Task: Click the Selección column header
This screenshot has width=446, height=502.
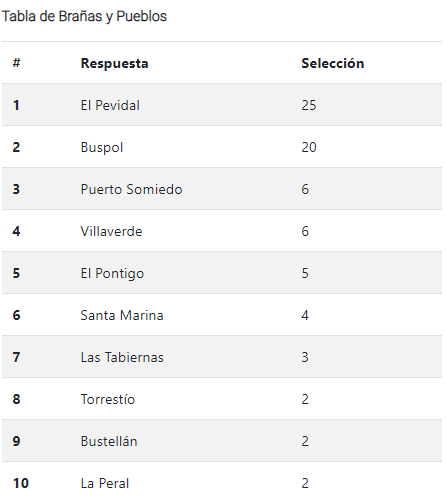Action: coord(333,63)
